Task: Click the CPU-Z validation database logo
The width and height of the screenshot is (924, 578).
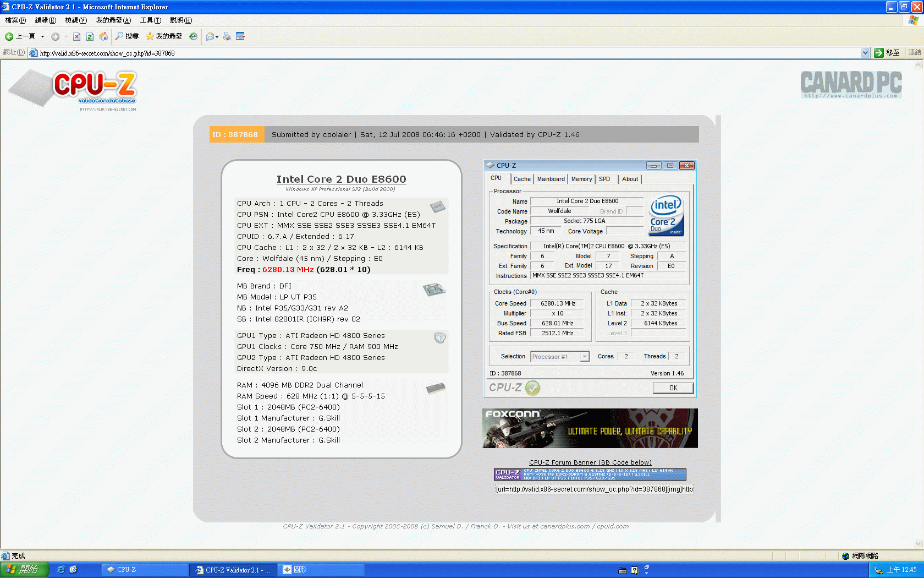Action: point(95,88)
